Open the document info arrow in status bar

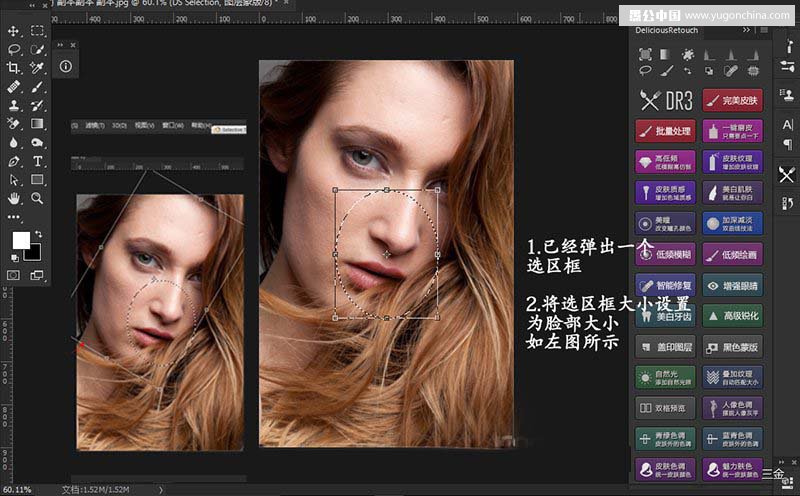[x=161, y=490]
